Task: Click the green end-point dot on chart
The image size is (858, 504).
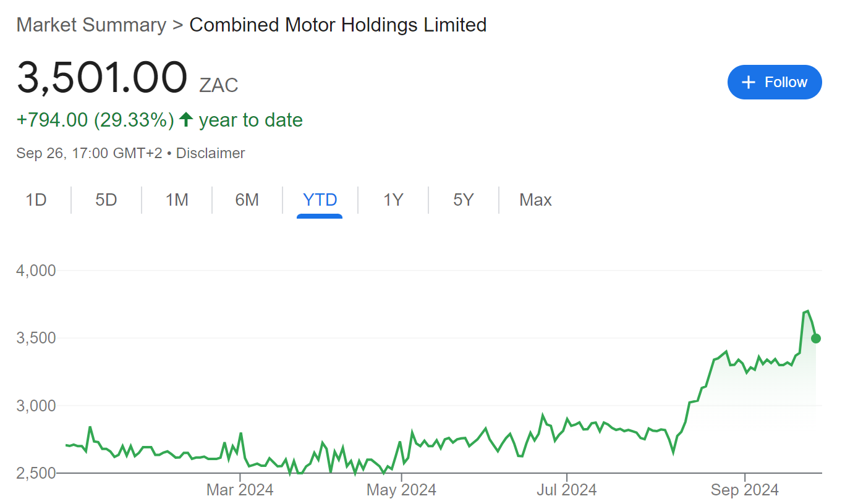Action: tap(816, 338)
